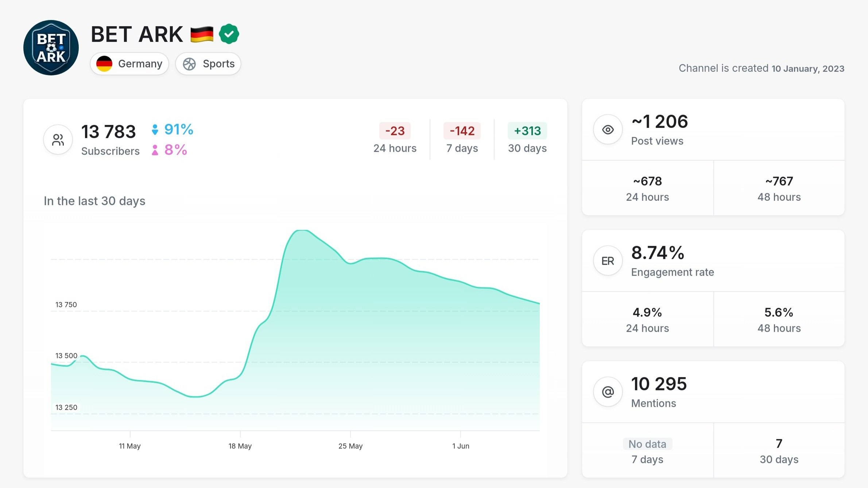868x488 pixels.
Task: Click the subscribers people icon
Action: (x=58, y=140)
